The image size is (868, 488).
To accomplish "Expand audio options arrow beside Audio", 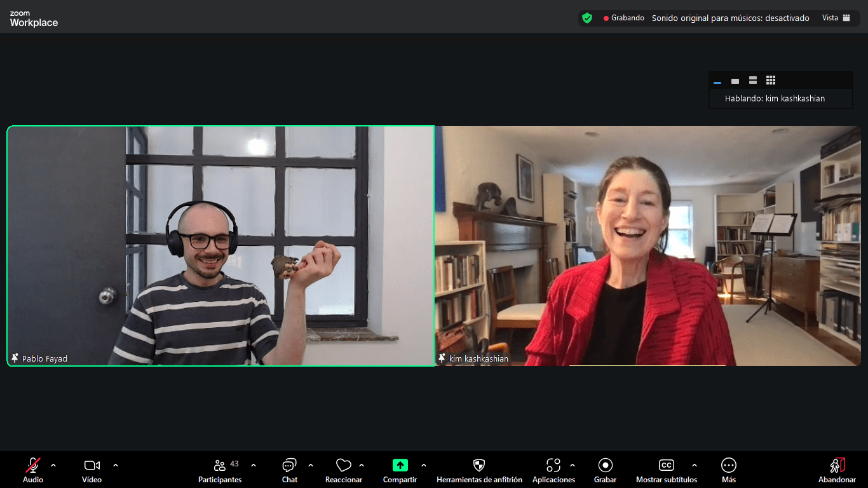I will (x=53, y=465).
